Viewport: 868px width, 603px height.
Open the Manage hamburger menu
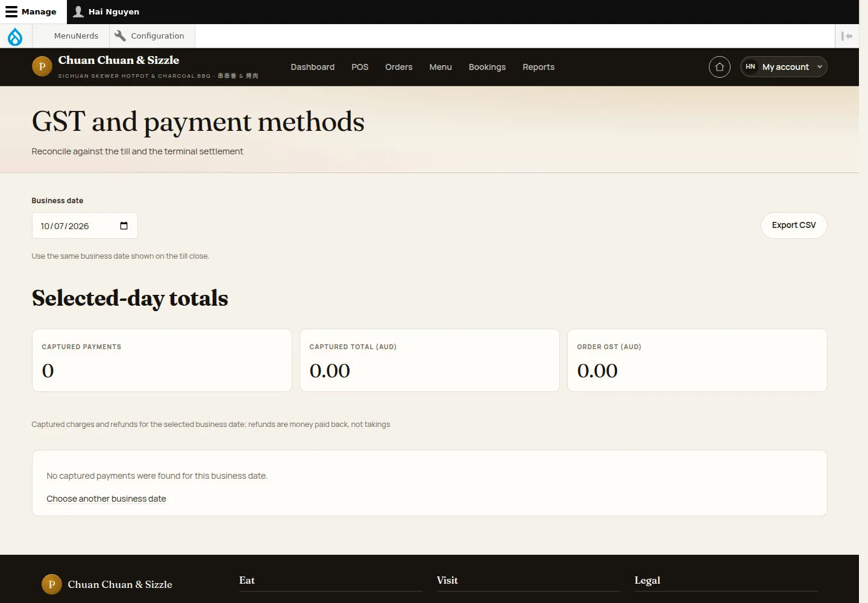pyautogui.click(x=11, y=11)
